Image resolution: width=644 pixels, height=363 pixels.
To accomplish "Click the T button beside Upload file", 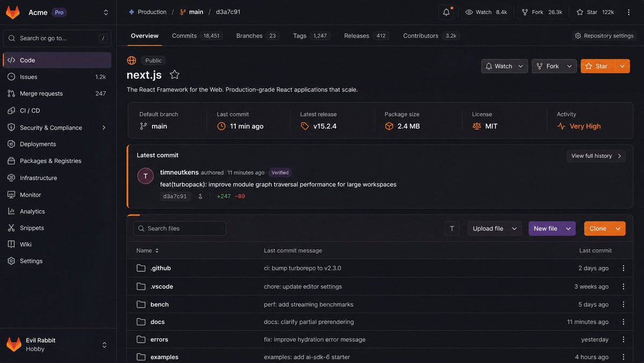I will 452,229.
